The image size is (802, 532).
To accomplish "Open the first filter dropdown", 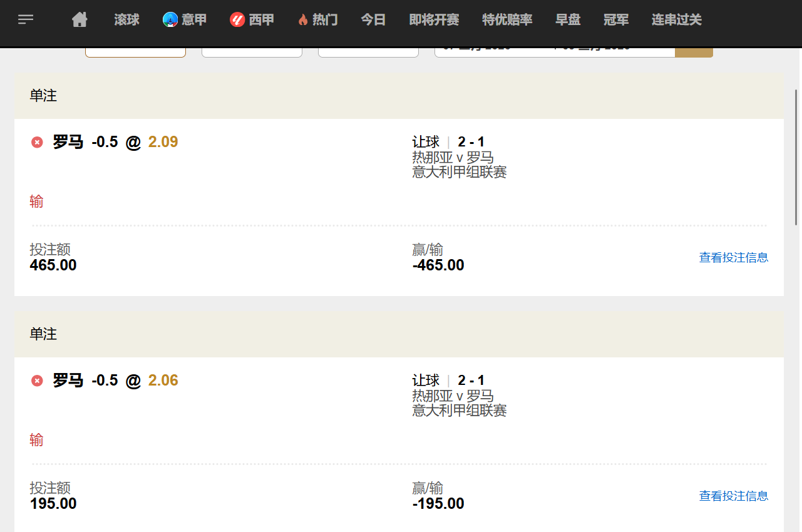I will tap(135, 52).
